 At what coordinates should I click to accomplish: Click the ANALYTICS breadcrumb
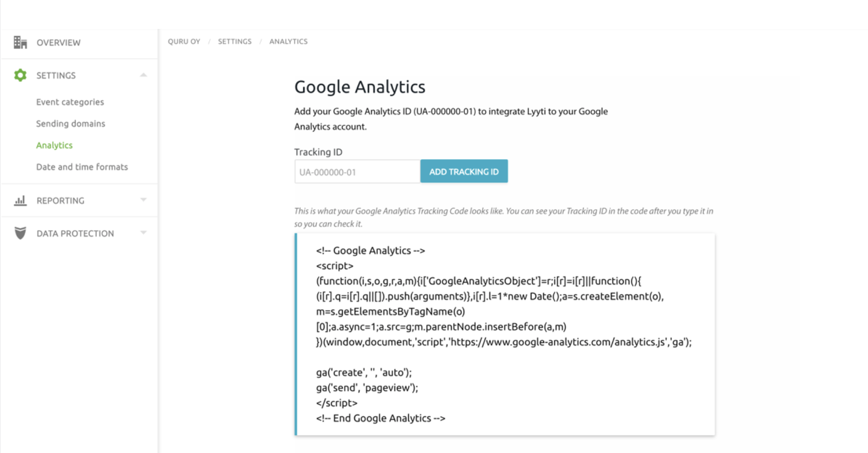coord(289,42)
